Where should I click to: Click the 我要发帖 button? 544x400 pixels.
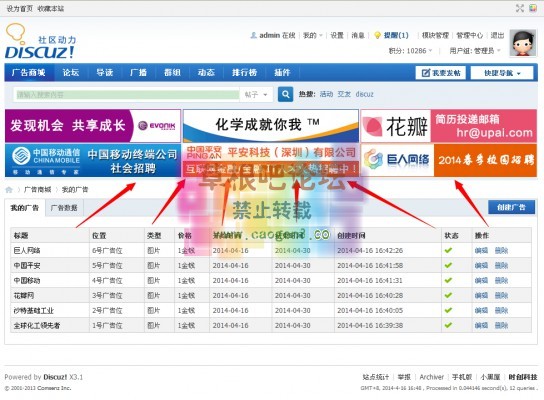pyautogui.click(x=441, y=73)
